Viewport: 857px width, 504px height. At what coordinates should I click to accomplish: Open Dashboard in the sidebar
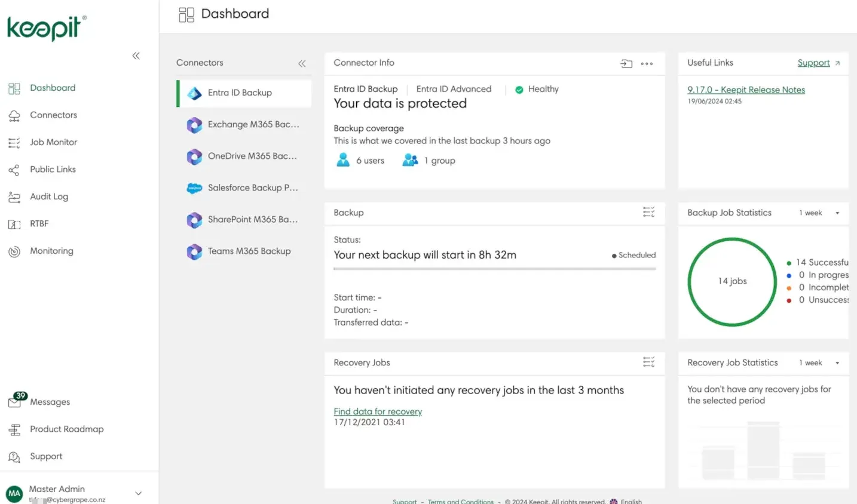53,88
